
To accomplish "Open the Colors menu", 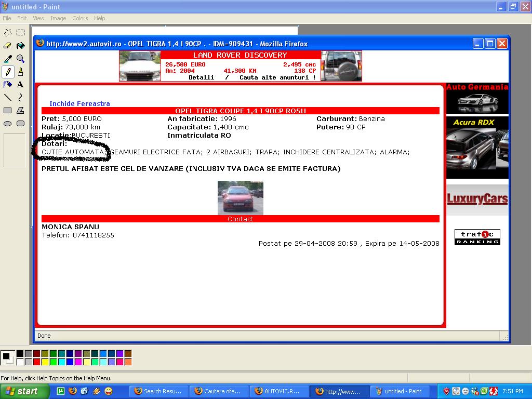I will pos(80,18).
